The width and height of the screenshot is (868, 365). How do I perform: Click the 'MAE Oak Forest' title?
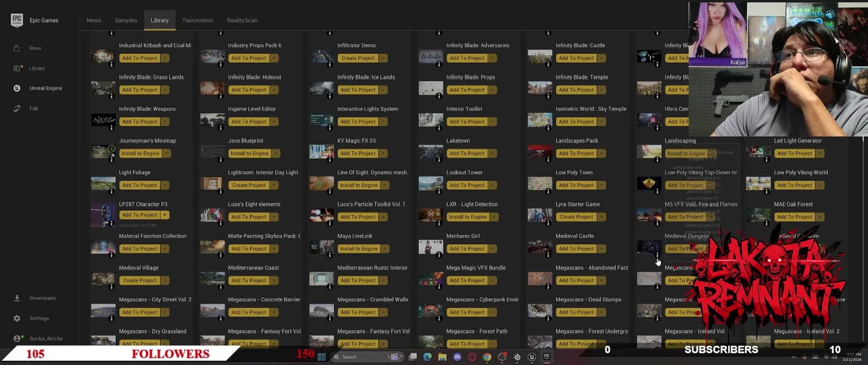[793, 204]
